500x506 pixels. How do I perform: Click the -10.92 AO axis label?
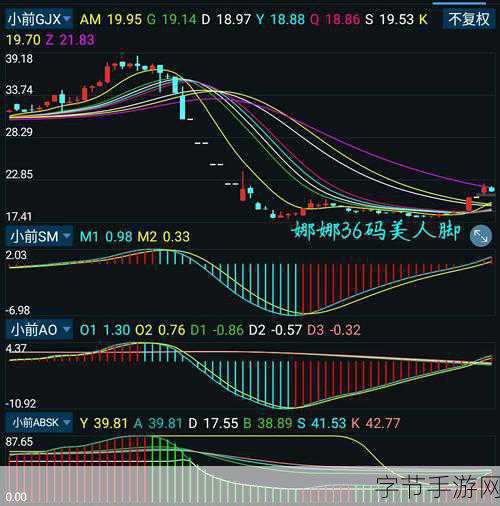20,404
